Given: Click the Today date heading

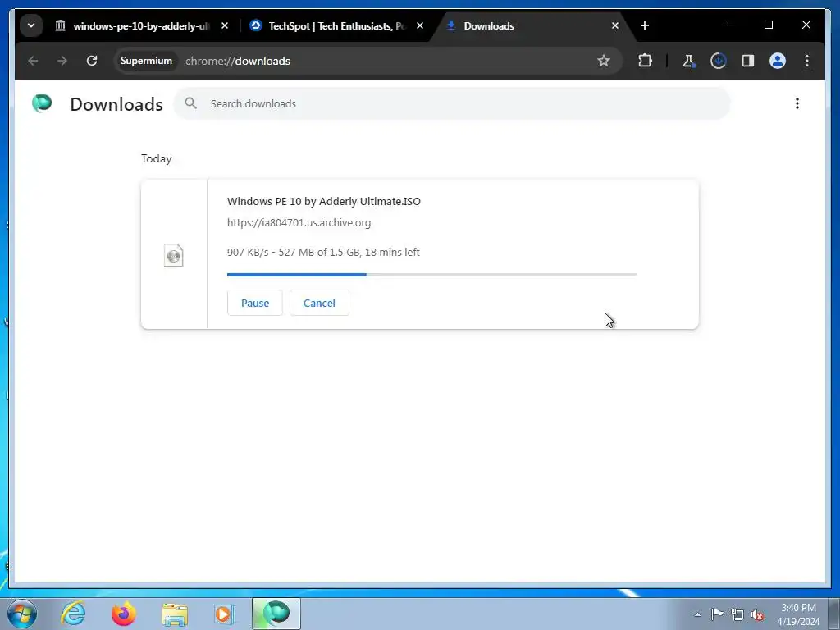Looking at the screenshot, I should tap(157, 159).
